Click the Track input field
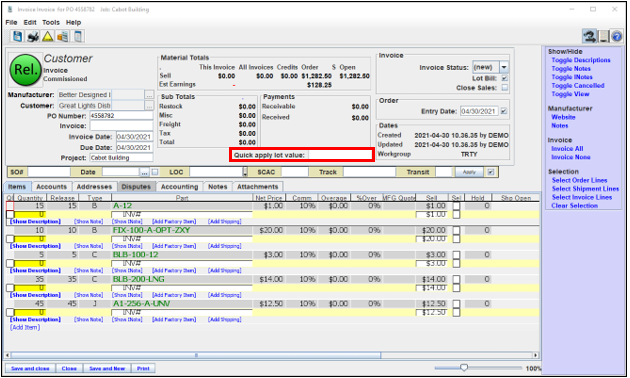Image resolution: width=630 pixels, height=378 pixels. click(x=369, y=172)
